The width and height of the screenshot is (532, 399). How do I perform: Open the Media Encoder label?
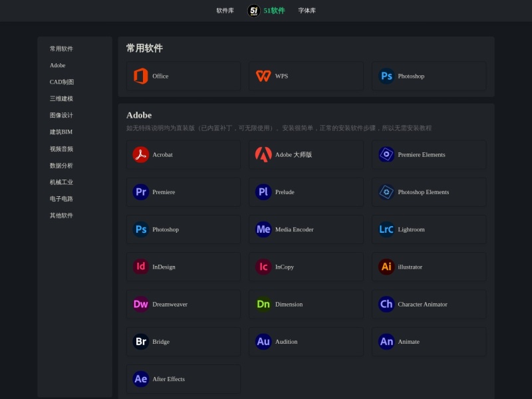click(295, 229)
